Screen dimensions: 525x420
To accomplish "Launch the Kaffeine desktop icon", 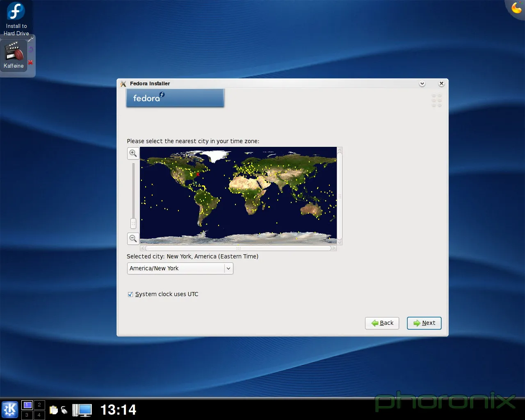I will point(14,56).
